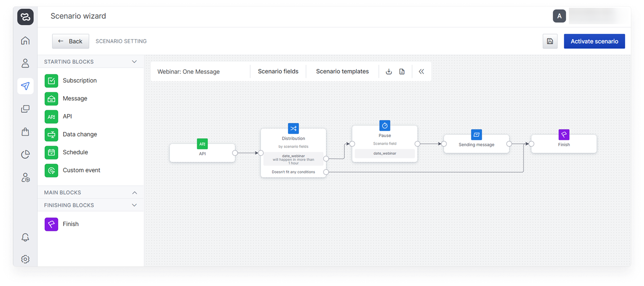Open the Scenario templates tab

point(342,71)
